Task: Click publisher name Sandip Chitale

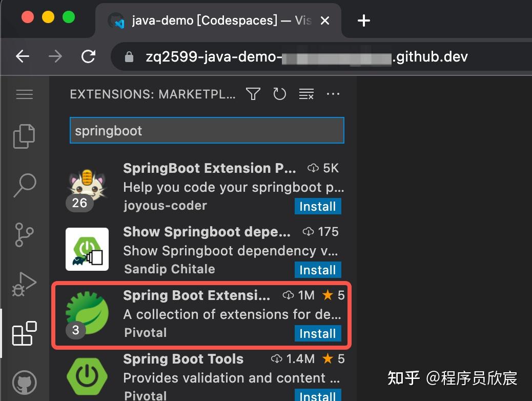Action: [170, 269]
